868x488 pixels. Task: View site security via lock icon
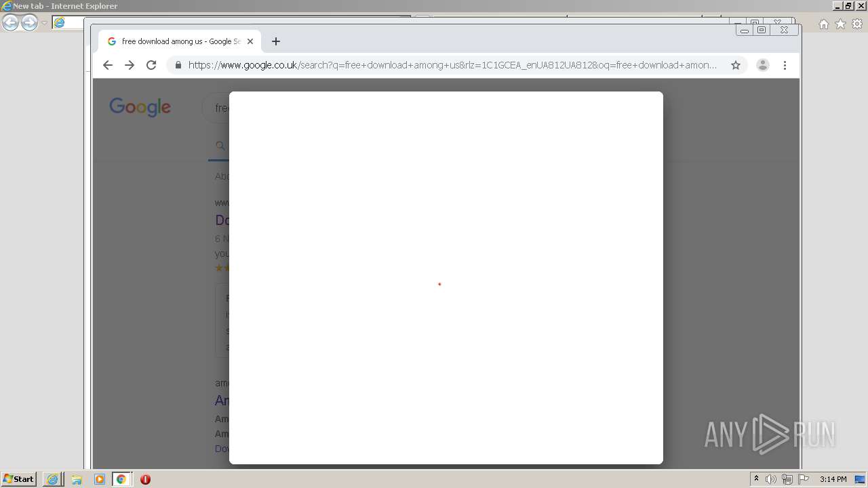point(178,65)
